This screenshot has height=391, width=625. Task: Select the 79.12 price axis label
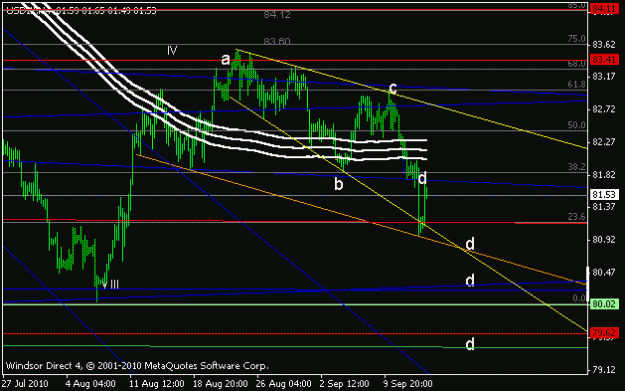pos(603,370)
